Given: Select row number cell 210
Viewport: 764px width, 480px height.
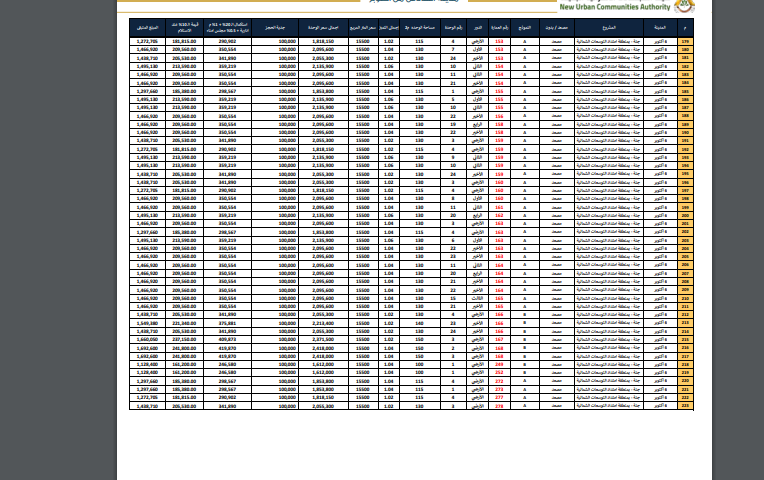Looking at the screenshot, I should tap(685, 298).
